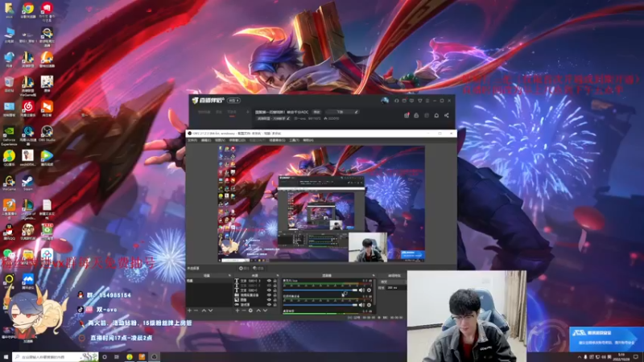Screen dimensions: 644x362
Task: Open 编辑(E) menu in OBS
Action: click(x=206, y=140)
